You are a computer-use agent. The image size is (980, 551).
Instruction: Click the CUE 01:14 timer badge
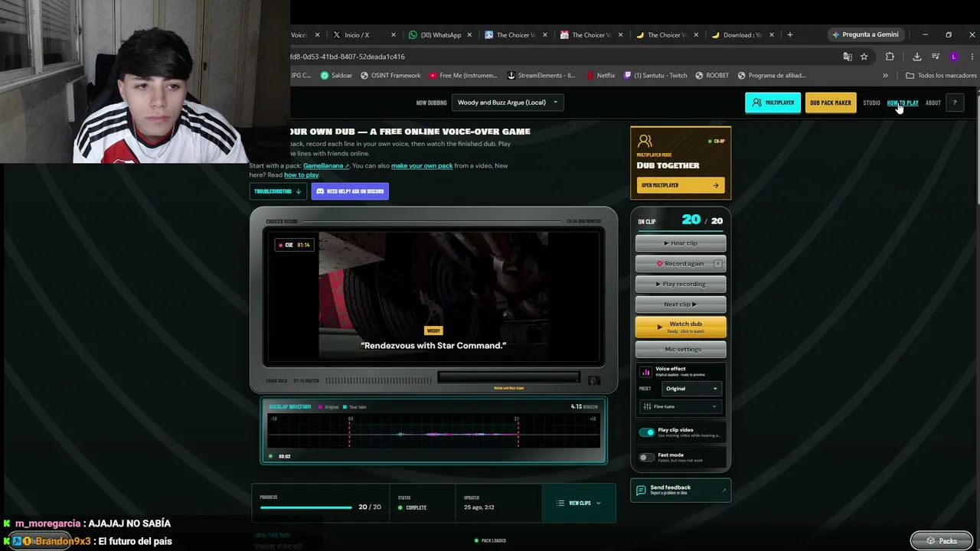point(295,245)
